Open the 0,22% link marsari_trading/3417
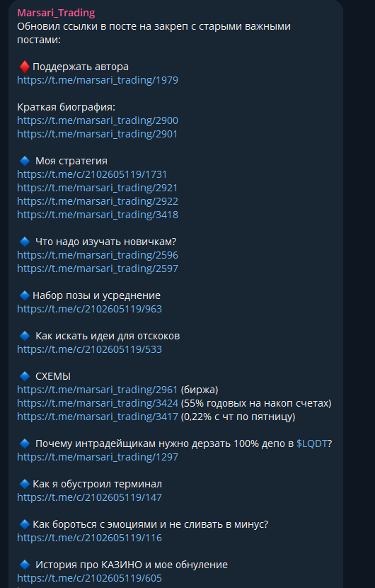This screenshot has width=375, height=588. coord(98,417)
